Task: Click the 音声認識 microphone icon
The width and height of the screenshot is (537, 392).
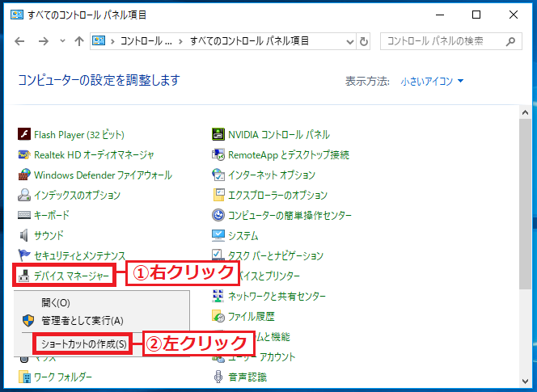Action: point(218,377)
